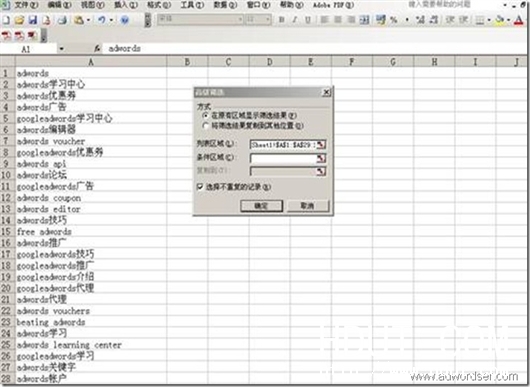
Task: Toggle unique records only checkbox
Action: [200, 187]
